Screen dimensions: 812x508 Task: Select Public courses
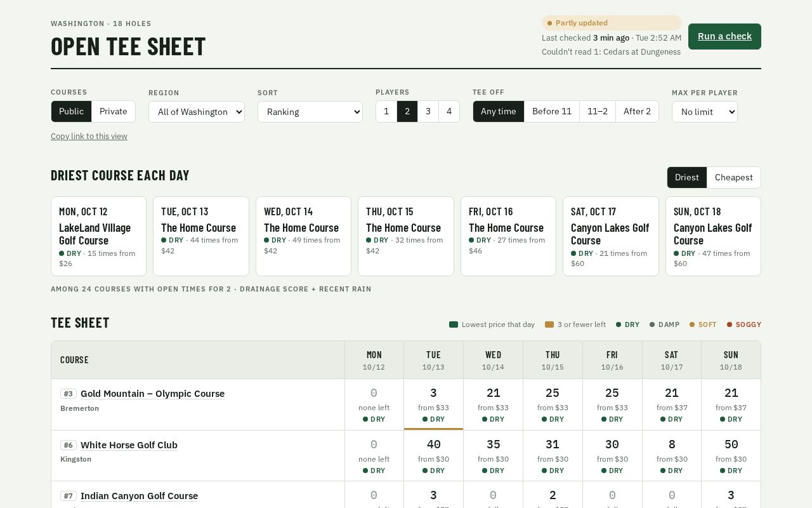[71, 111]
